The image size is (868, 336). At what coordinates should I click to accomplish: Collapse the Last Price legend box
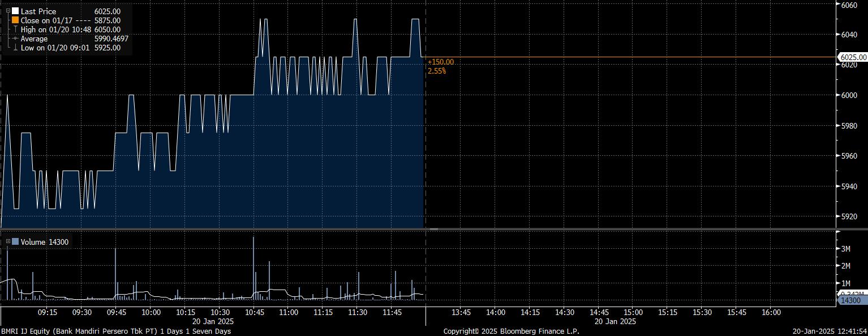point(8,11)
